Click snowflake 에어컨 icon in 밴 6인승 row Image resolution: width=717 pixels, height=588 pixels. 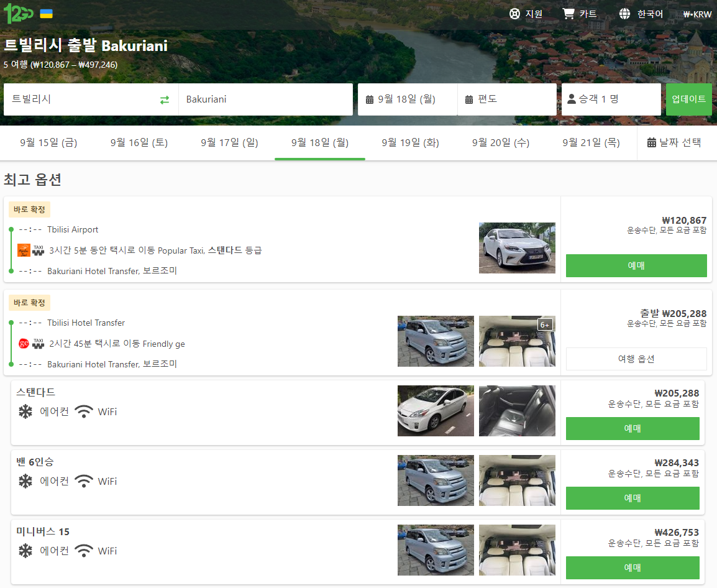coord(25,481)
